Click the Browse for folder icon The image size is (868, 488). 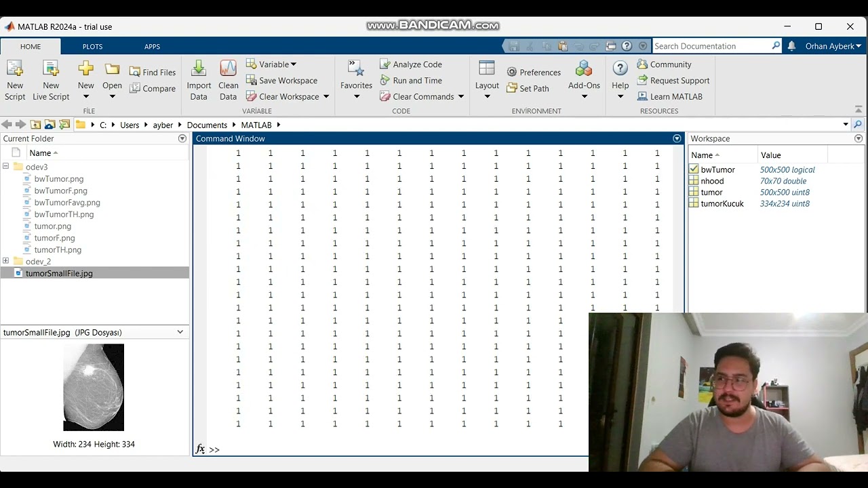[x=50, y=125]
